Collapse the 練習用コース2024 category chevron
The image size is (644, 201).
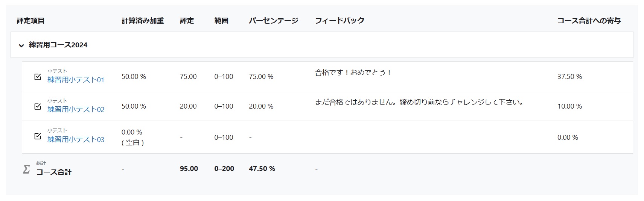[21, 45]
